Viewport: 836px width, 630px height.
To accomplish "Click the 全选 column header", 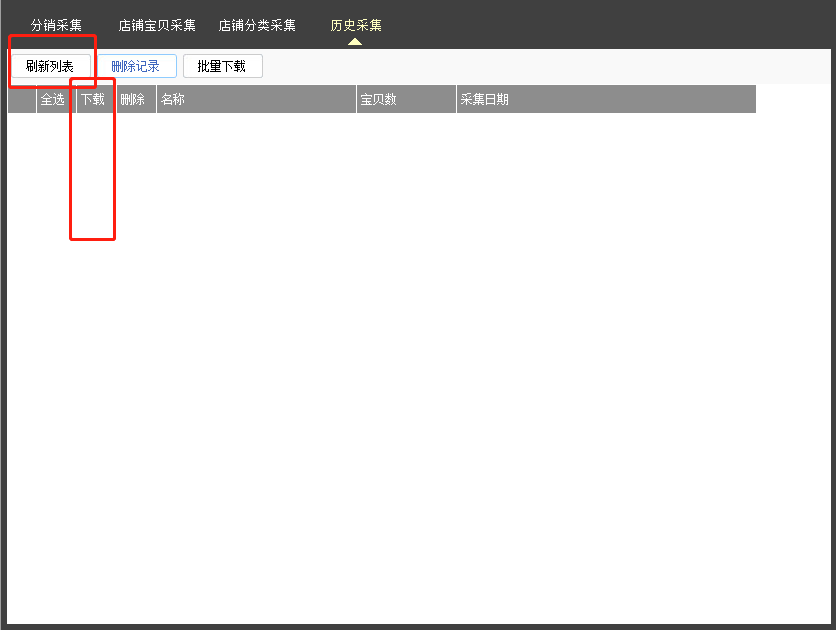I will 56,99.
